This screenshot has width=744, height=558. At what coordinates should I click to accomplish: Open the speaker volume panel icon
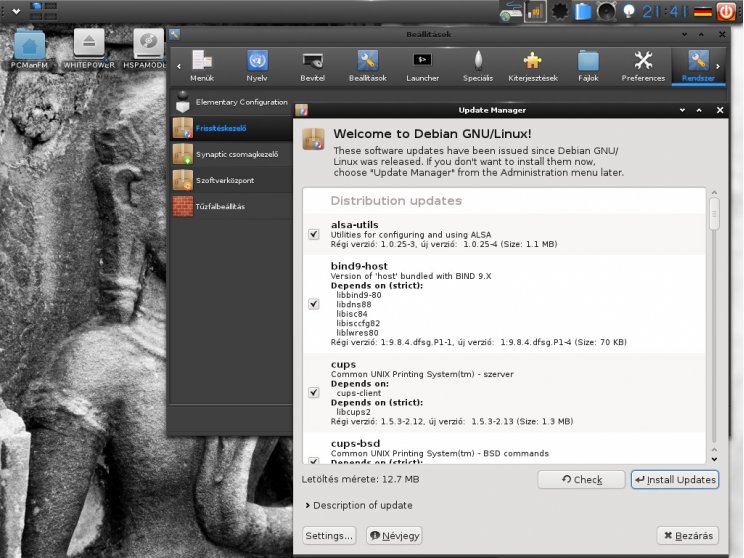(x=606, y=11)
